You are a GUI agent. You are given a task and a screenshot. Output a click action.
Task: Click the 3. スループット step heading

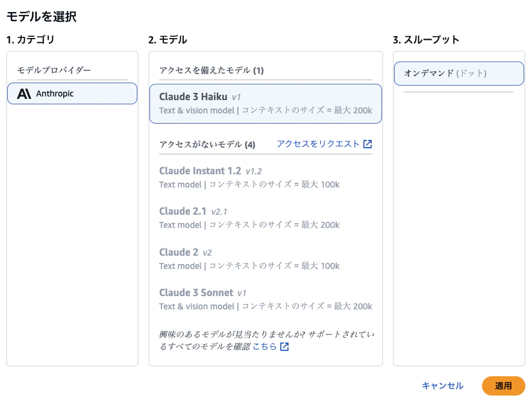(426, 40)
